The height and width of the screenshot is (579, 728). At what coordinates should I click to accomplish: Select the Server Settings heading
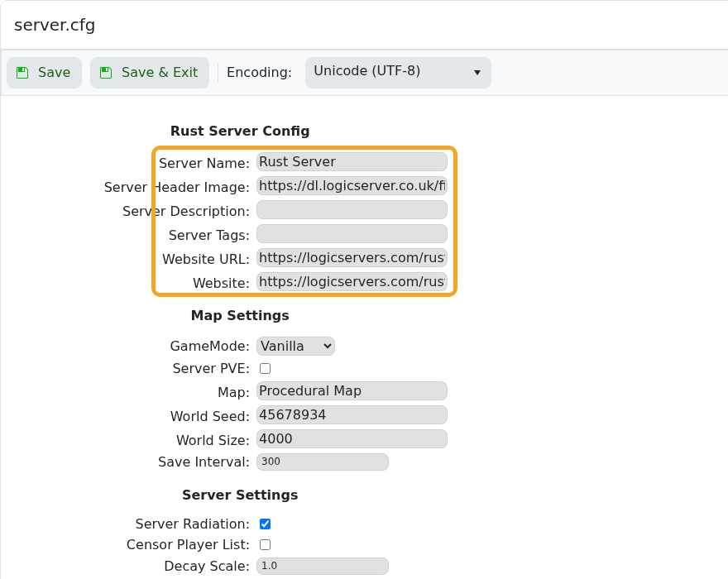(240, 495)
